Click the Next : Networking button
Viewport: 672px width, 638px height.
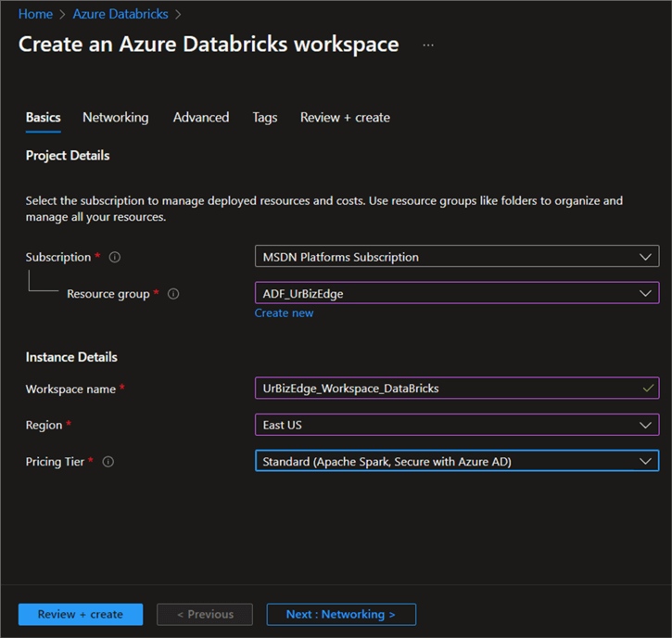341,614
